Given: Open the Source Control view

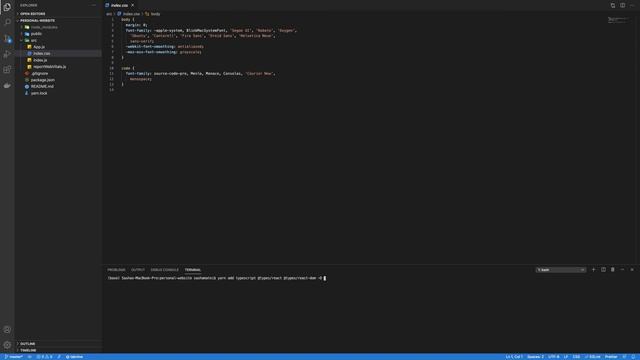Looking at the screenshot, I should pyautogui.click(x=7, y=38).
